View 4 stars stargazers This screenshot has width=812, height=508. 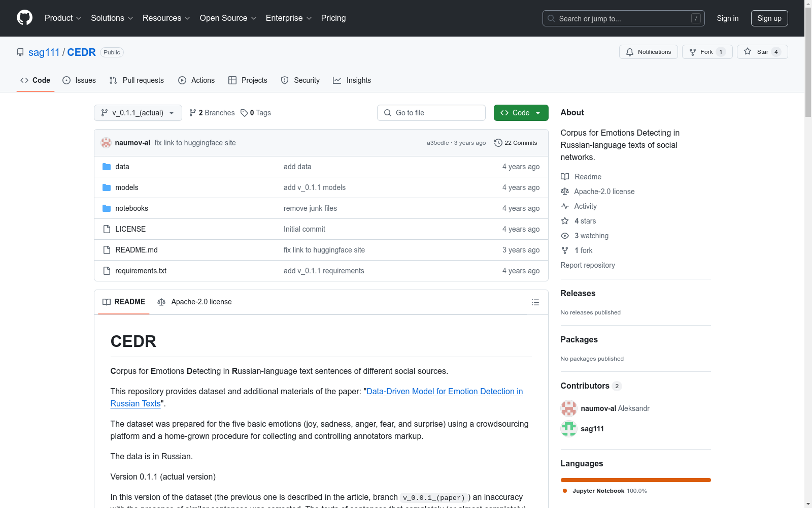[x=579, y=221]
